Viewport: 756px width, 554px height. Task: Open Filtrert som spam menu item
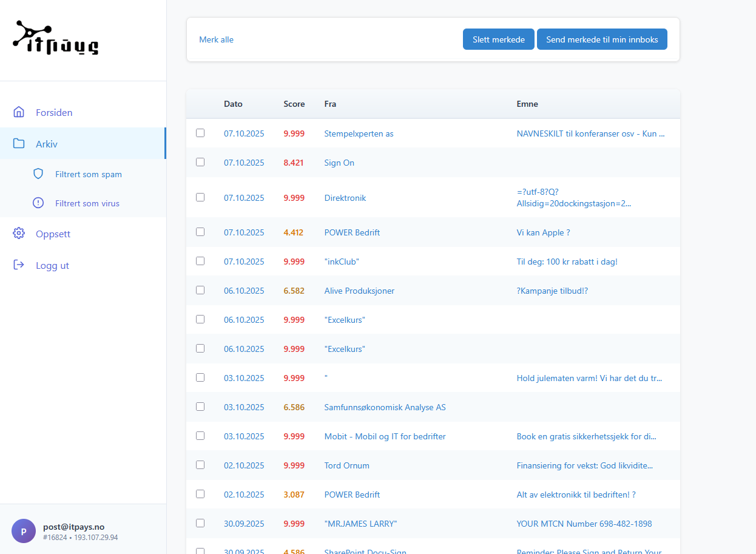[x=88, y=174]
